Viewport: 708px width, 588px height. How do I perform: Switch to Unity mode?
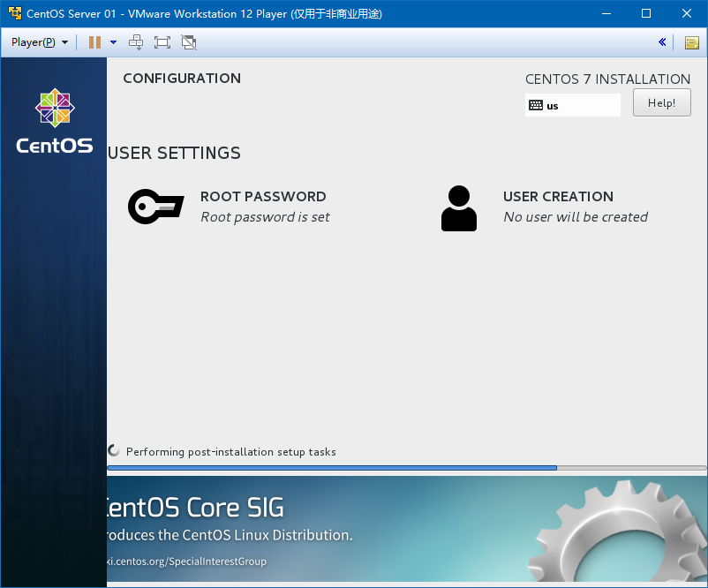pos(188,41)
